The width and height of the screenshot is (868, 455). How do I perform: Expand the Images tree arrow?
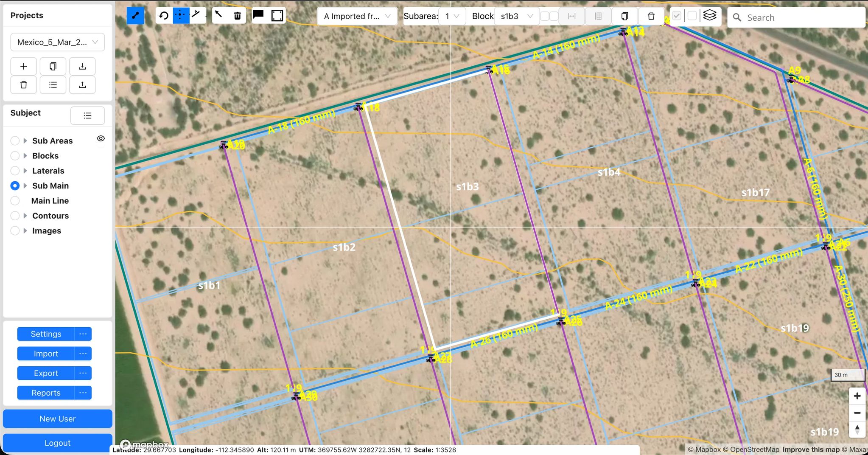tap(25, 231)
